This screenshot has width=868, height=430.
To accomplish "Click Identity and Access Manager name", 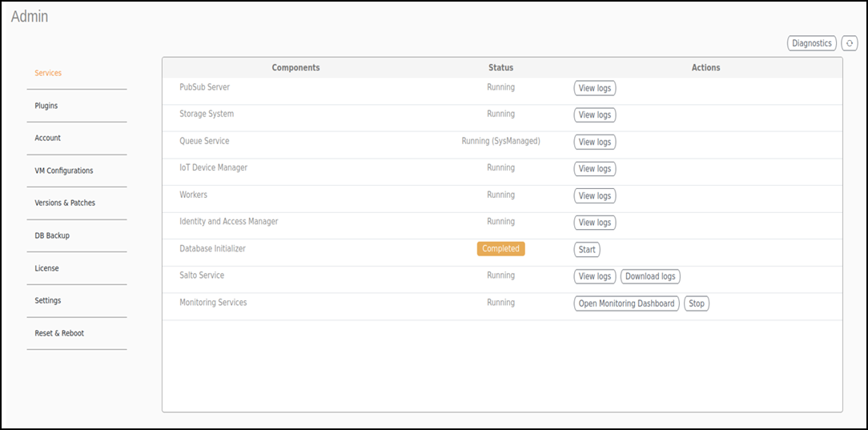I will (229, 221).
